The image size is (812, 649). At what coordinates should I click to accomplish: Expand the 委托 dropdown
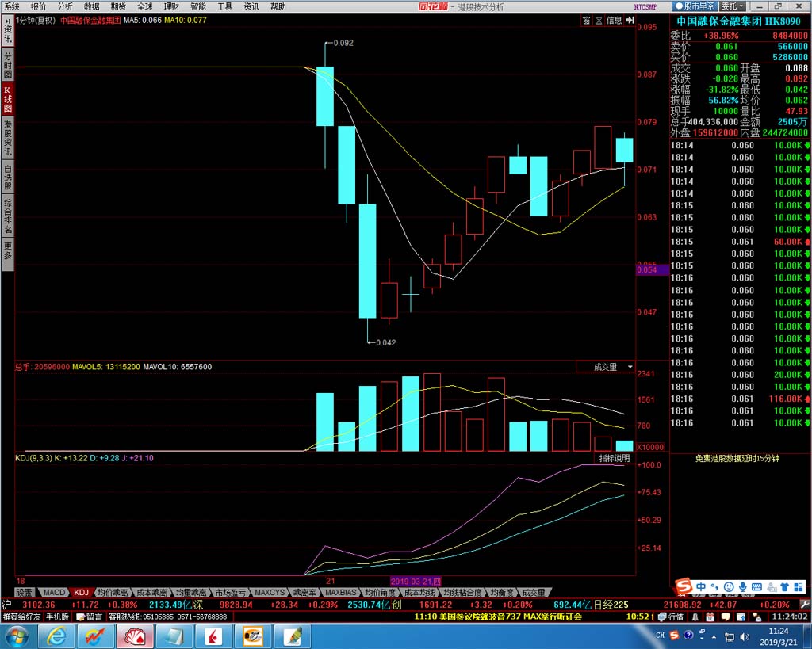pos(733,6)
